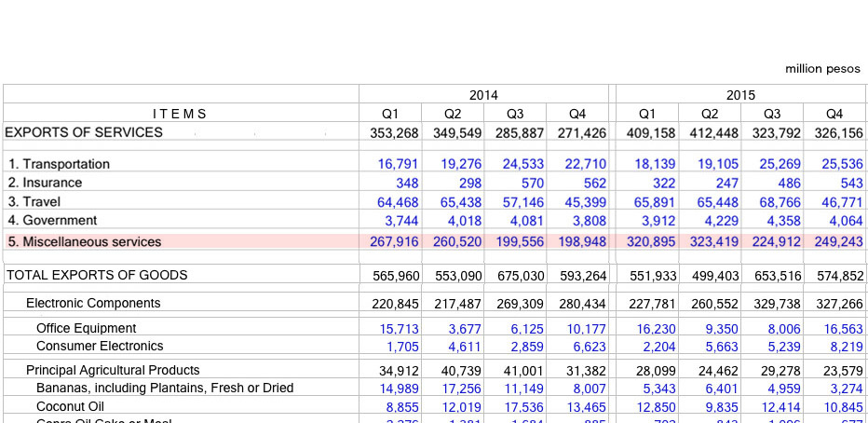Click Total Exports of Goods value 675,030
Image resolution: width=868 pixels, height=423 pixels.
[520, 276]
